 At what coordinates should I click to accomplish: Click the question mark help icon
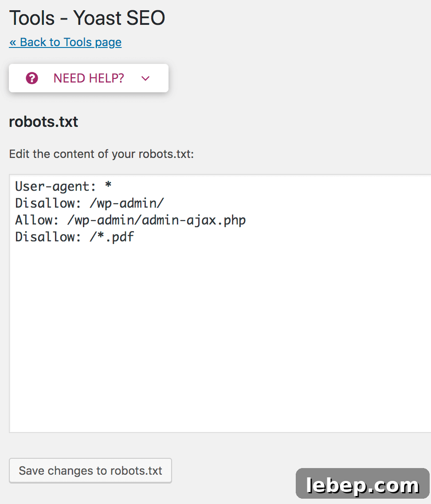(x=32, y=78)
